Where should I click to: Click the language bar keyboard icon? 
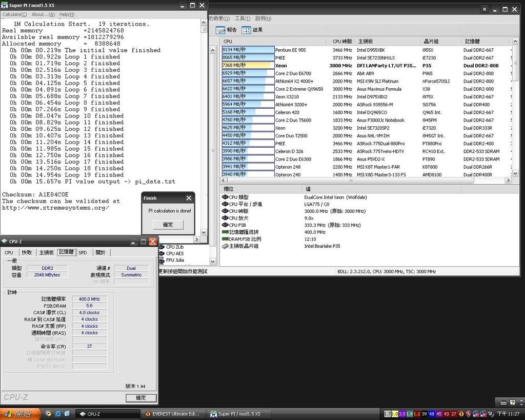503,403
